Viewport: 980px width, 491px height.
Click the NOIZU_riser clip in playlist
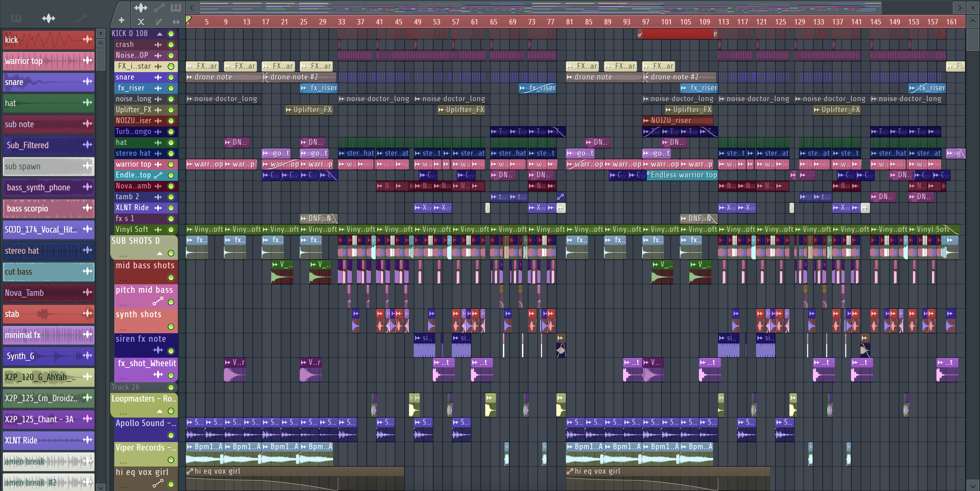[677, 121]
